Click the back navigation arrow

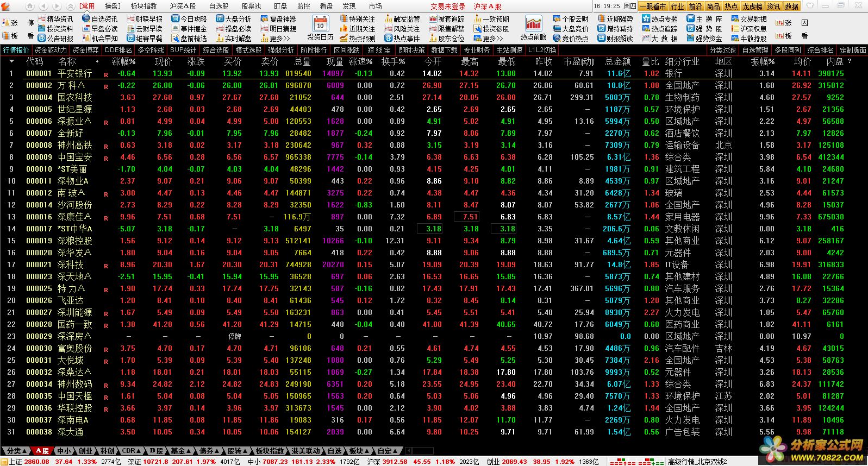pos(43,6)
